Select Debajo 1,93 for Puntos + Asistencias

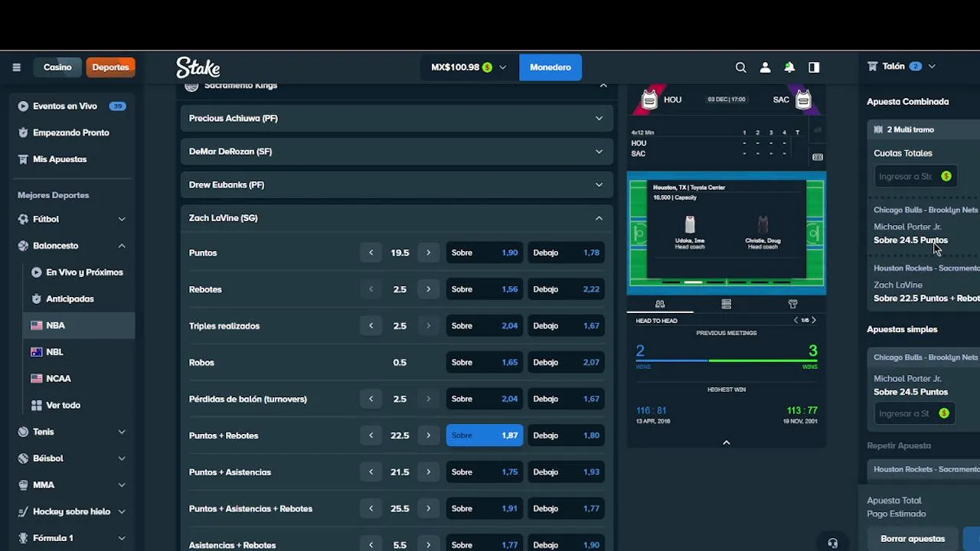tap(567, 472)
